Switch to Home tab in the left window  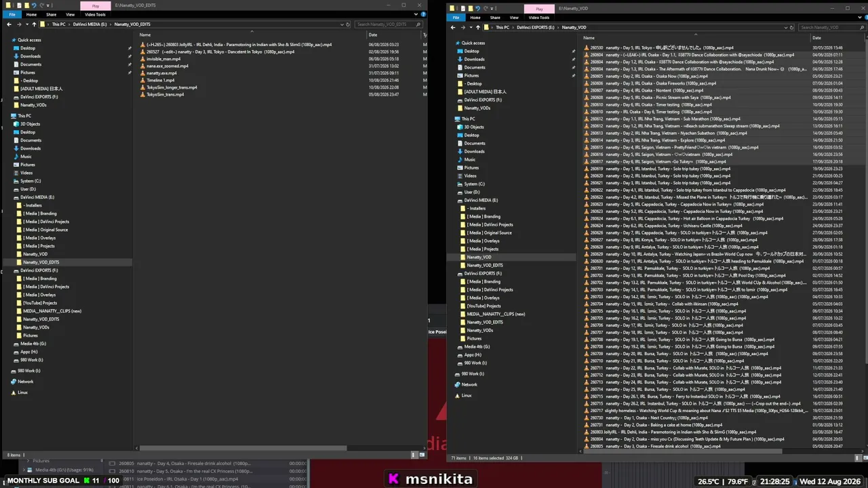pyautogui.click(x=31, y=14)
